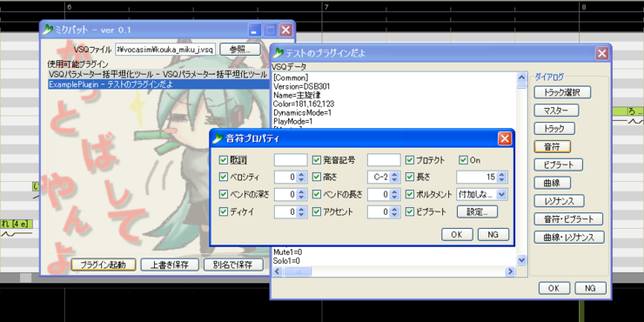Click the 音符 dialog button
Image resolution: width=644 pixels, height=322 pixels.
click(x=552, y=146)
